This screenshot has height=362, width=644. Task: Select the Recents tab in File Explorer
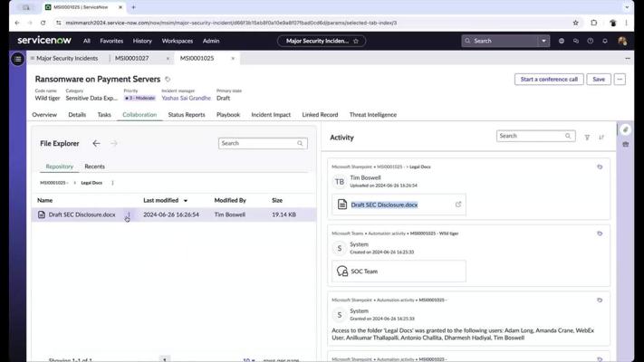coord(94,167)
